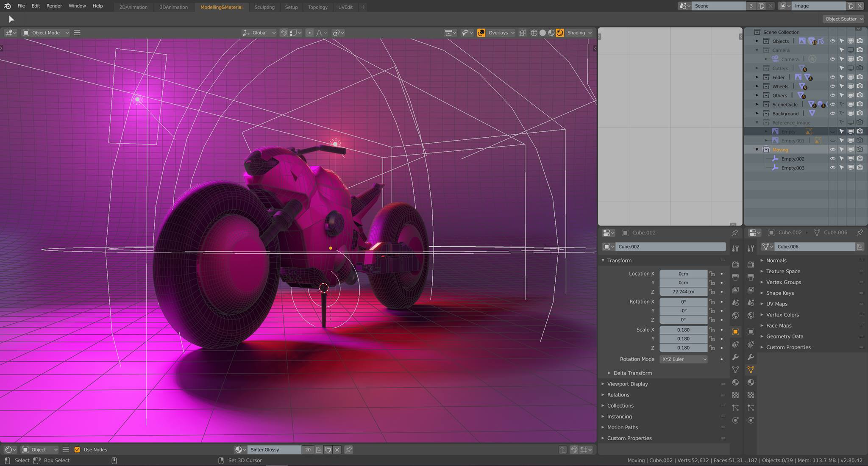
Task: Open Tool settings tab in Cube.006 properties editor
Action: [x=751, y=248]
